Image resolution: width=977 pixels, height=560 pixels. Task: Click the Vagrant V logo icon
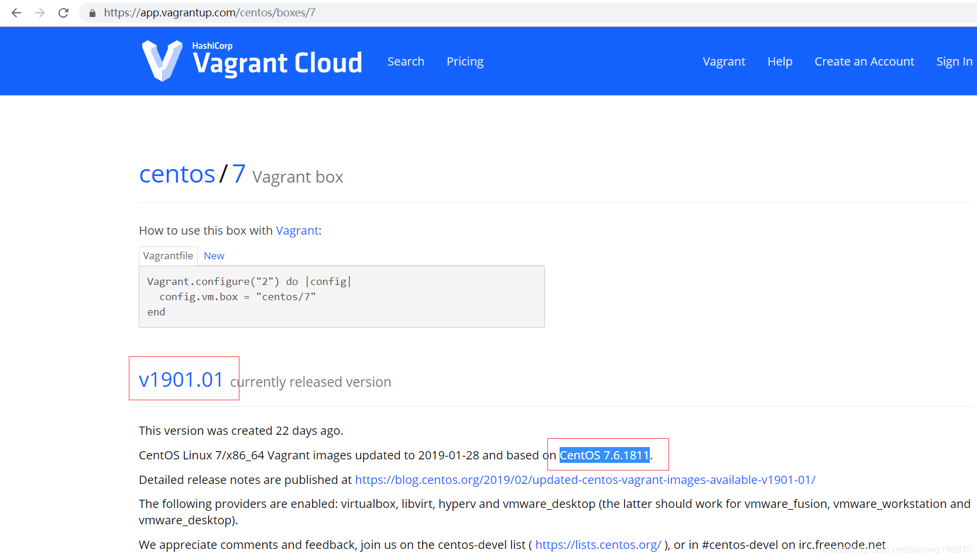(162, 60)
